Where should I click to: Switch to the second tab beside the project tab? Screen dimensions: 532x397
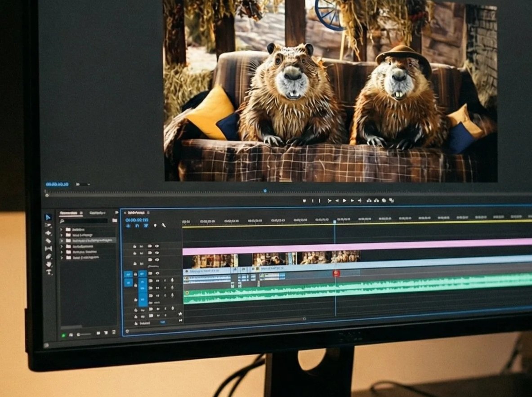point(97,213)
